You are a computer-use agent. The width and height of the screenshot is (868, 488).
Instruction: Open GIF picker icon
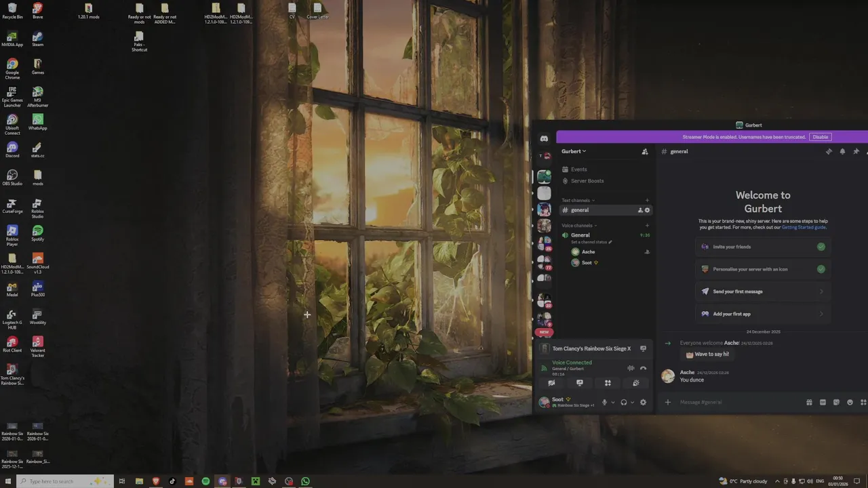click(x=823, y=402)
